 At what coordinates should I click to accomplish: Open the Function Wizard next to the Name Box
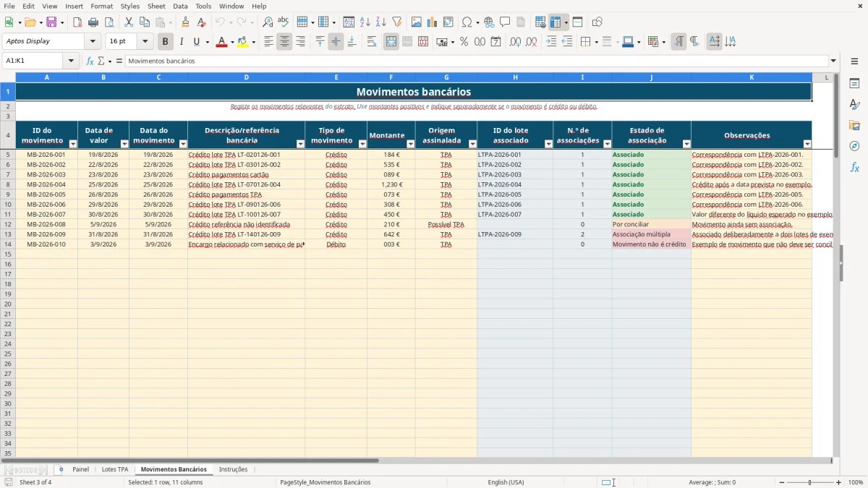[x=90, y=61]
